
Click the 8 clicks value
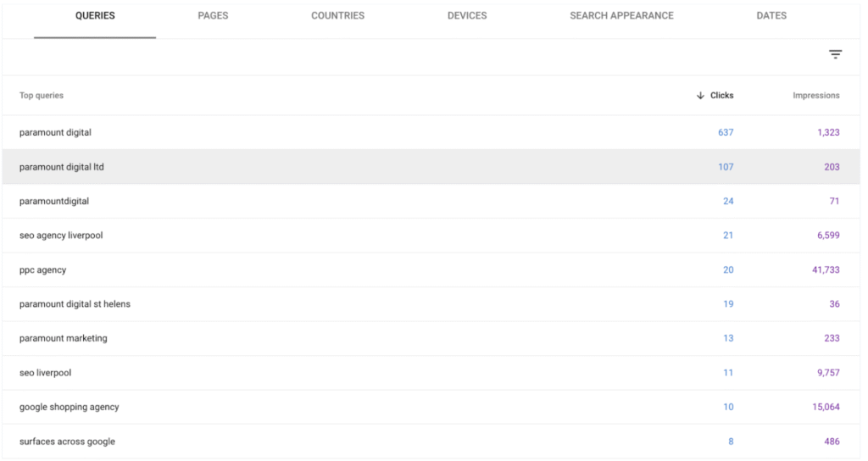pos(731,441)
